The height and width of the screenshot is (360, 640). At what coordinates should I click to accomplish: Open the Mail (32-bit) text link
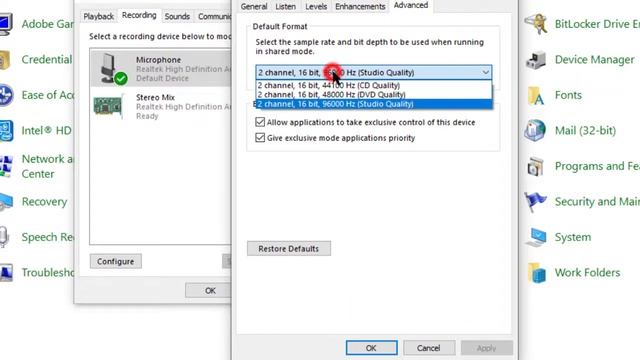coord(585,131)
